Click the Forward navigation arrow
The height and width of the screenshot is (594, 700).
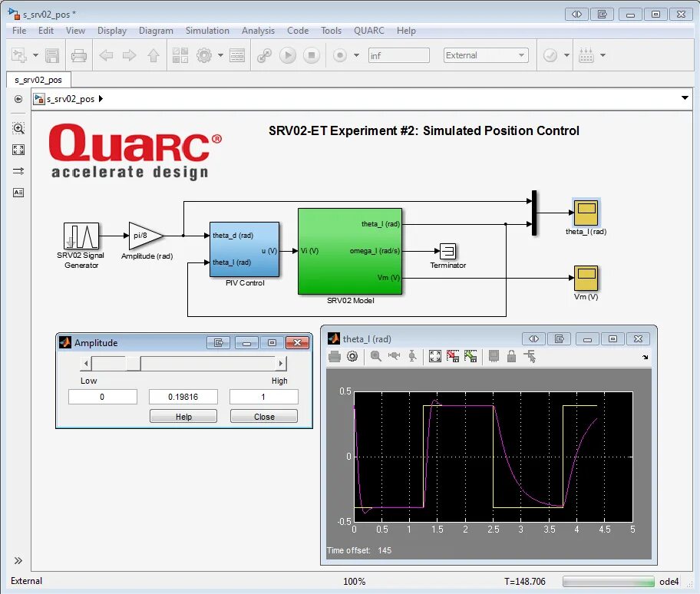[x=130, y=55]
